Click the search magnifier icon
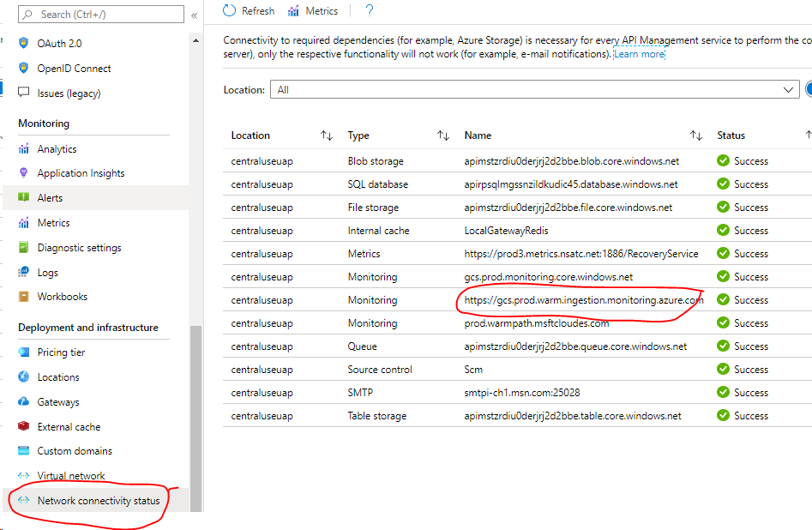The height and width of the screenshot is (530, 812). tap(28, 15)
